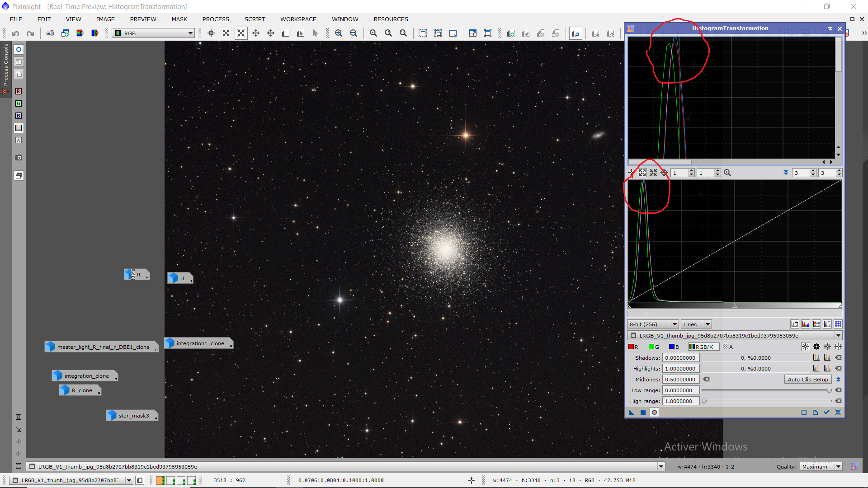Select the RGB/K combined channel

click(x=703, y=347)
